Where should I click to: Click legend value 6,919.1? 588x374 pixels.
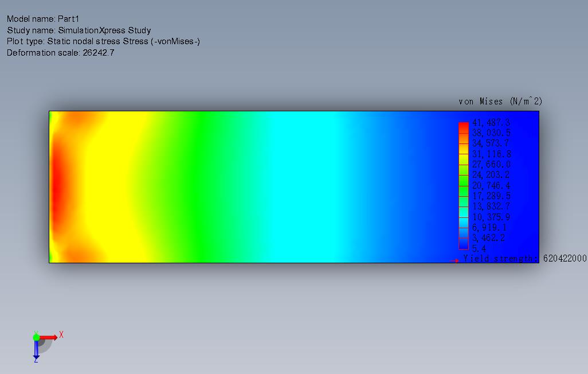(489, 228)
